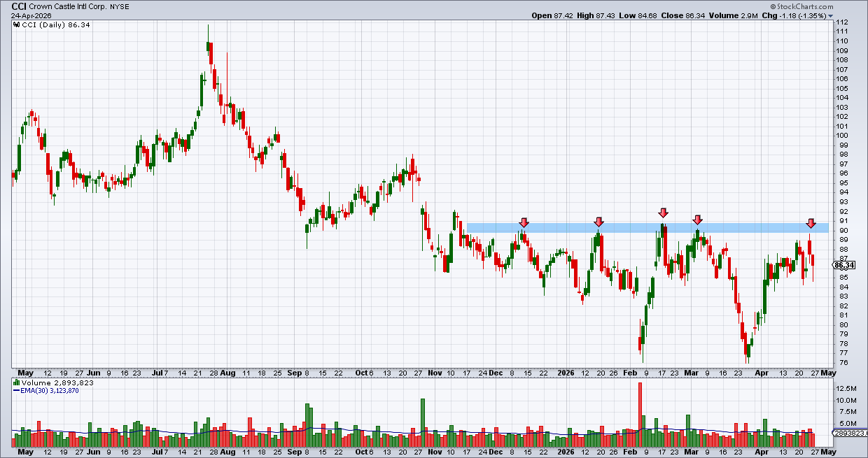Image resolution: width=868 pixels, height=458 pixels.
Task: Click the 10.0M label on volume axis
Action: coord(846,400)
